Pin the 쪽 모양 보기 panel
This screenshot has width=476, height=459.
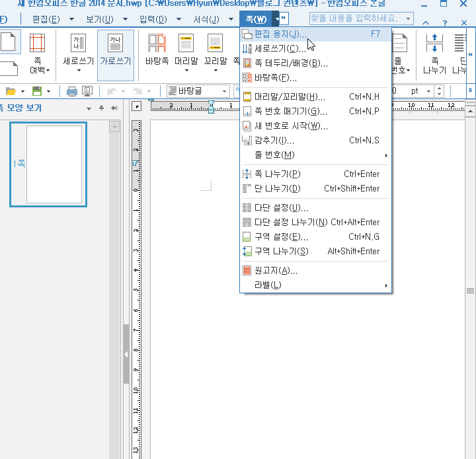102,108
